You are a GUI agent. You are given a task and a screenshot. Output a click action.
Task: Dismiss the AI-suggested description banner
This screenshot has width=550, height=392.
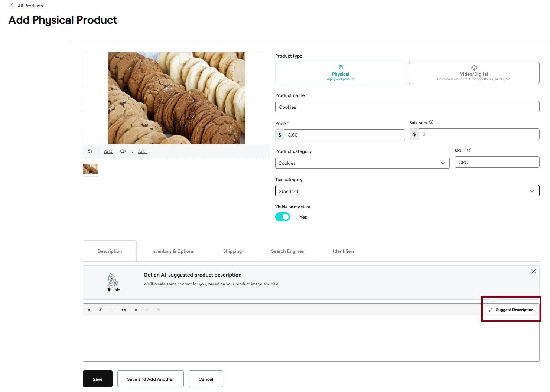(533, 271)
